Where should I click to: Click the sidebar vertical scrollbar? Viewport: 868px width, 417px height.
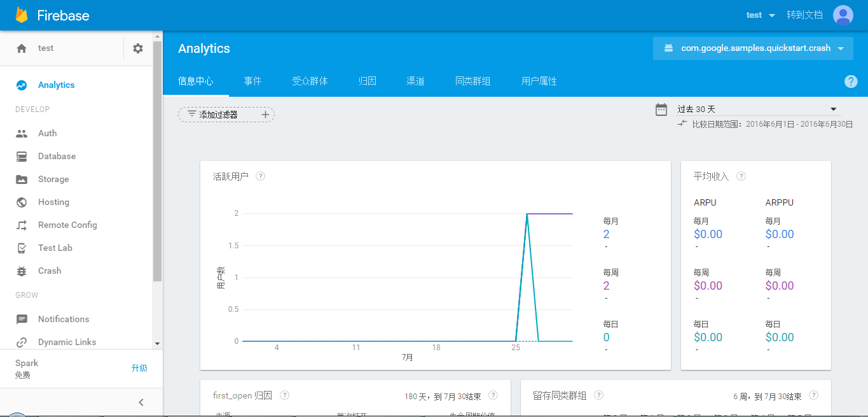[157, 159]
